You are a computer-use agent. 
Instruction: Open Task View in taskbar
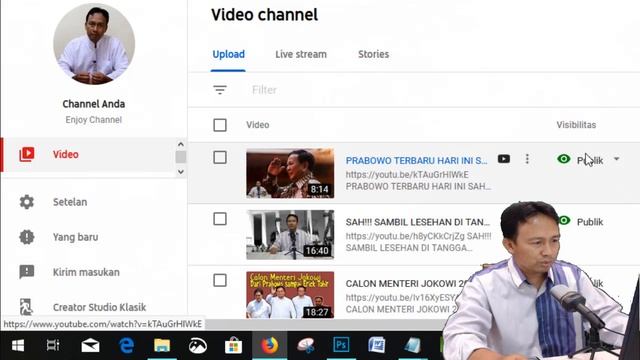53,346
